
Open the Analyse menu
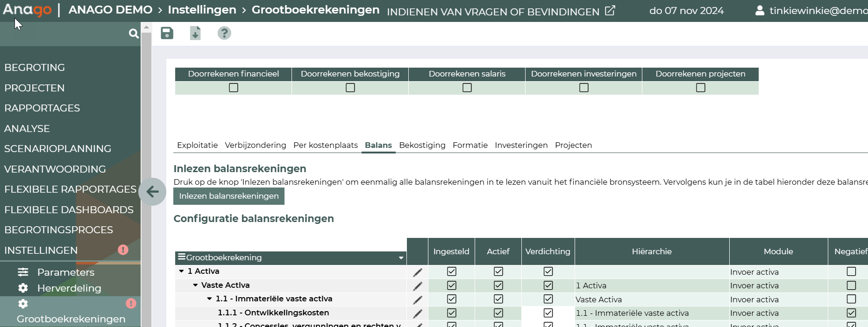pyautogui.click(x=27, y=128)
